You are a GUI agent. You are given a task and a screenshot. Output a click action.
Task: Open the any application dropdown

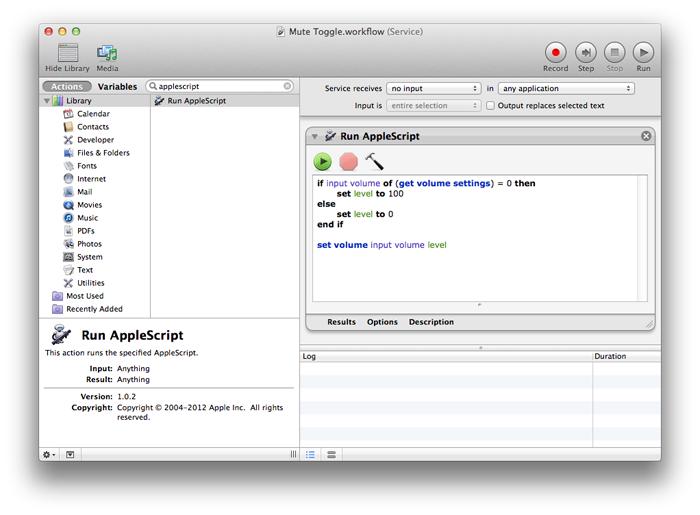[x=566, y=88]
